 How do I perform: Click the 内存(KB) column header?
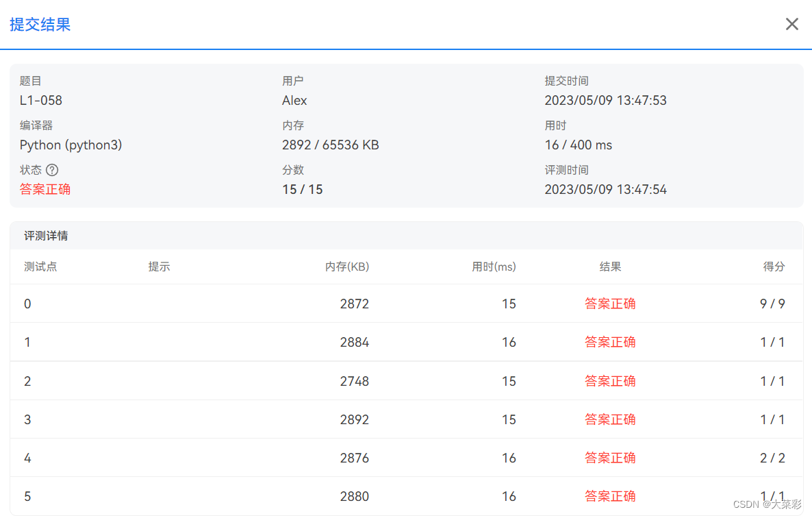click(347, 267)
